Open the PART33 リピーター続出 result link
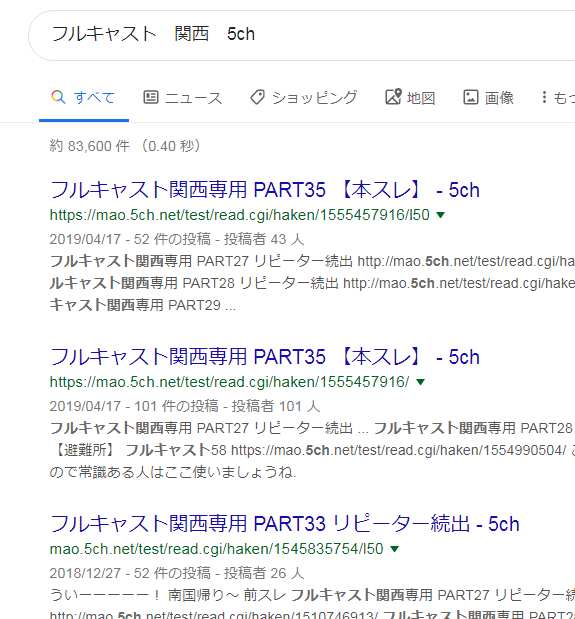This screenshot has height=619, width=575. coord(285,524)
